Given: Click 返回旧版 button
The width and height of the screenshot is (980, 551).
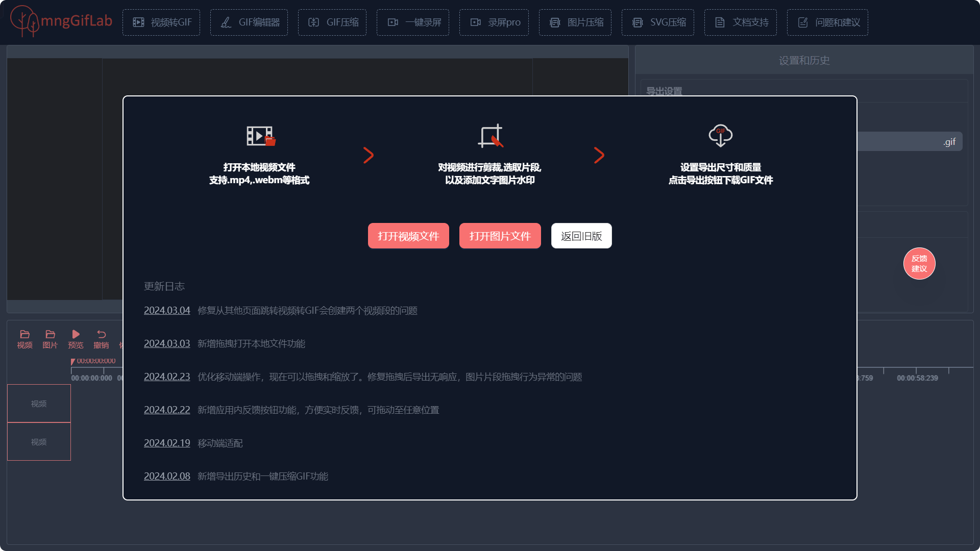Looking at the screenshot, I should click(x=581, y=236).
